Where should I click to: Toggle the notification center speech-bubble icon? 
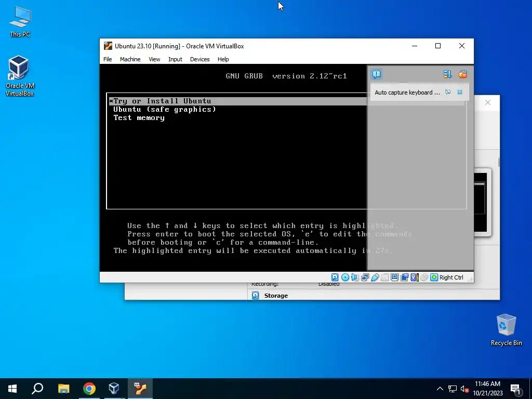(376, 74)
